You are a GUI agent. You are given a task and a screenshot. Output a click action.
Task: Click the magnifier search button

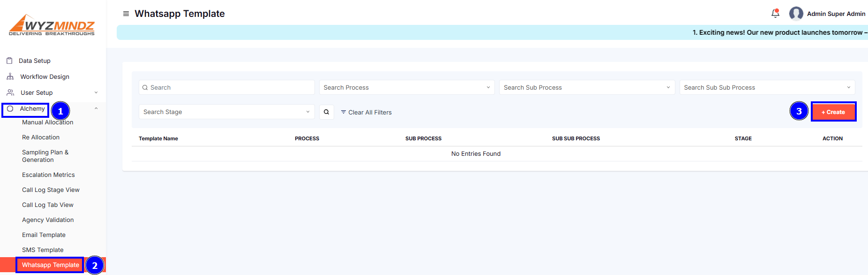(x=326, y=112)
